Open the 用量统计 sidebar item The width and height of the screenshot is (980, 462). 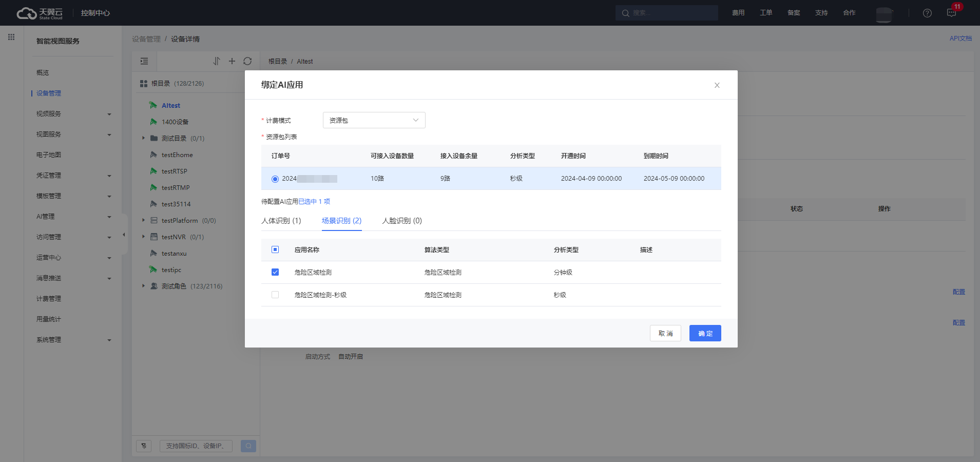click(x=49, y=319)
